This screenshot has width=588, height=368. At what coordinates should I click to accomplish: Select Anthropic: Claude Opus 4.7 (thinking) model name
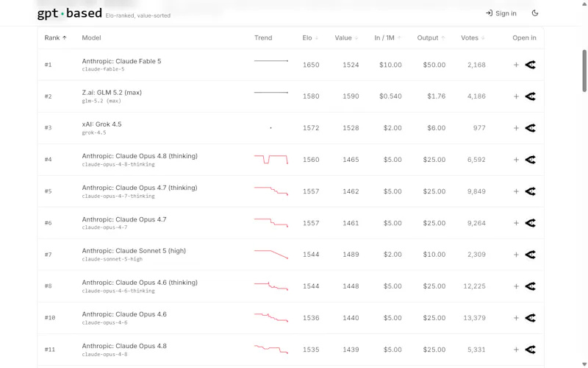pyautogui.click(x=140, y=188)
